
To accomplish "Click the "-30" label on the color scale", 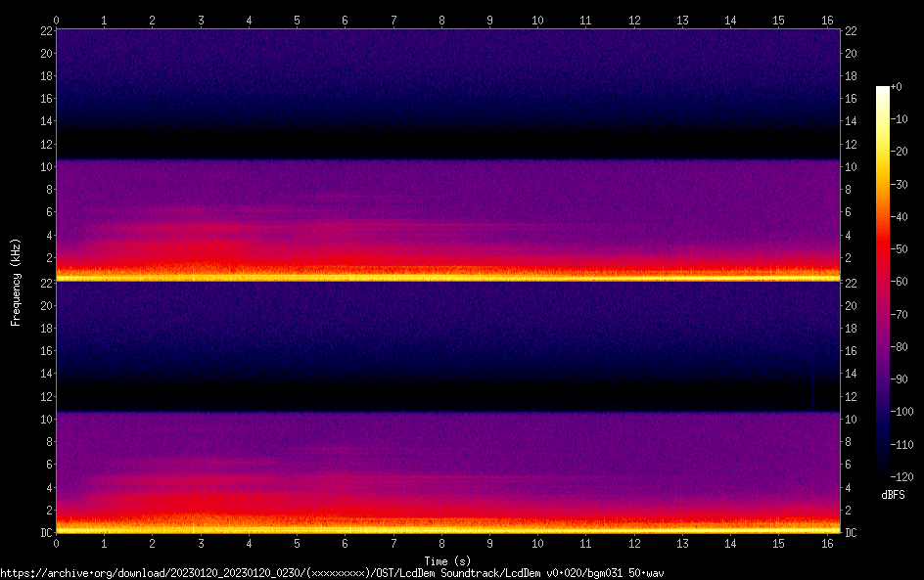I will click(900, 184).
